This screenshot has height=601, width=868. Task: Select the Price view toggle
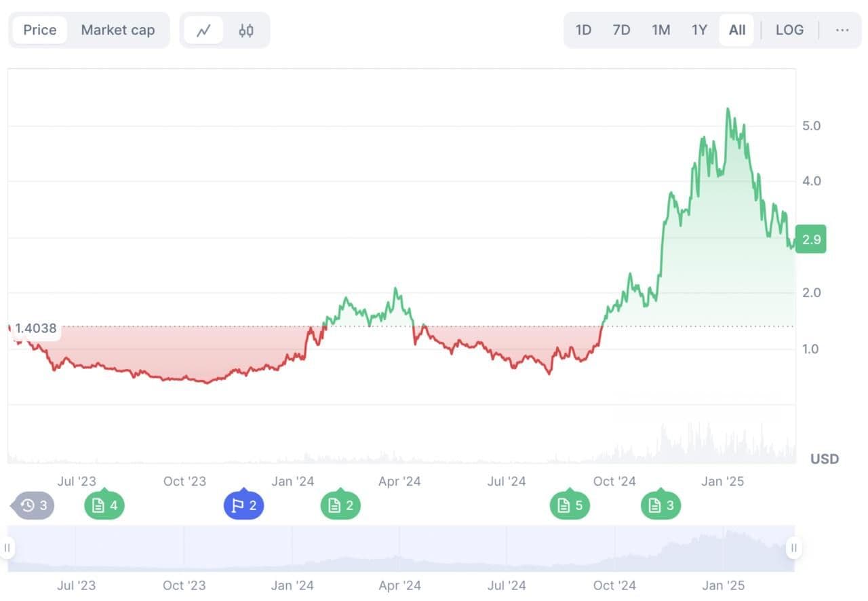39,30
